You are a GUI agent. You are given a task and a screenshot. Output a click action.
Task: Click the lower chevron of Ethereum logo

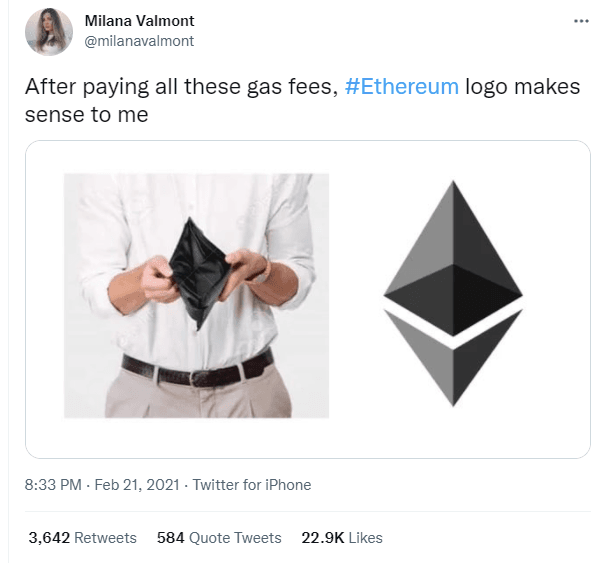point(453,358)
